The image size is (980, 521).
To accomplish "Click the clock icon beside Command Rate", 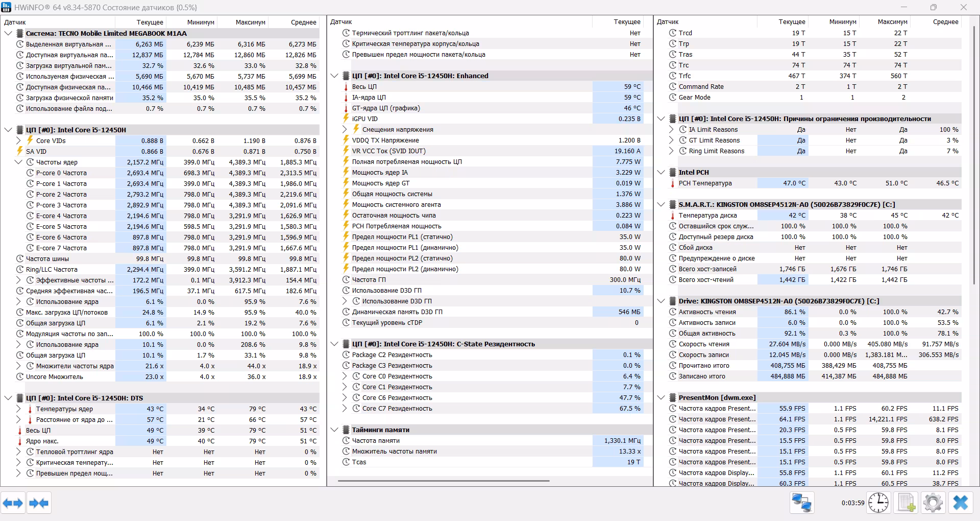I will [x=673, y=87].
